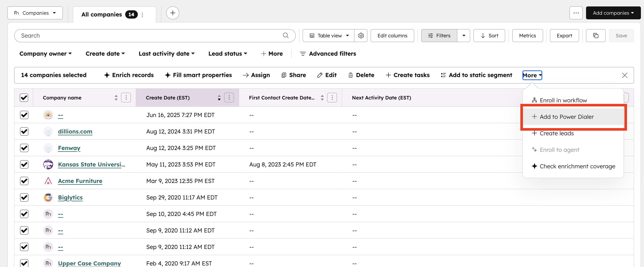Click the magnifier icon in search bar
Screen dimensions: 644x267
(x=286, y=36)
